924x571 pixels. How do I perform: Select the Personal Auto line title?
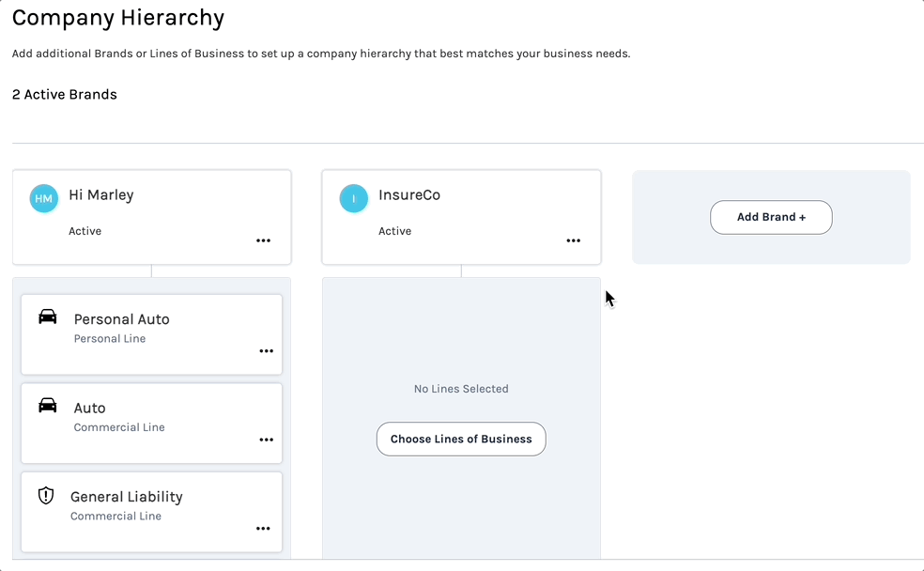click(122, 319)
